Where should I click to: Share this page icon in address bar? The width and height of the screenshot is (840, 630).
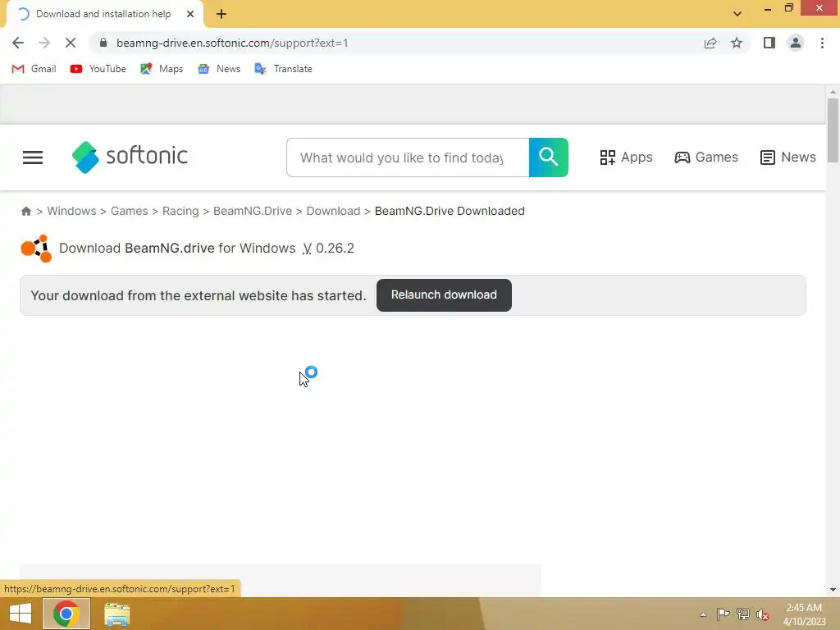(710, 43)
